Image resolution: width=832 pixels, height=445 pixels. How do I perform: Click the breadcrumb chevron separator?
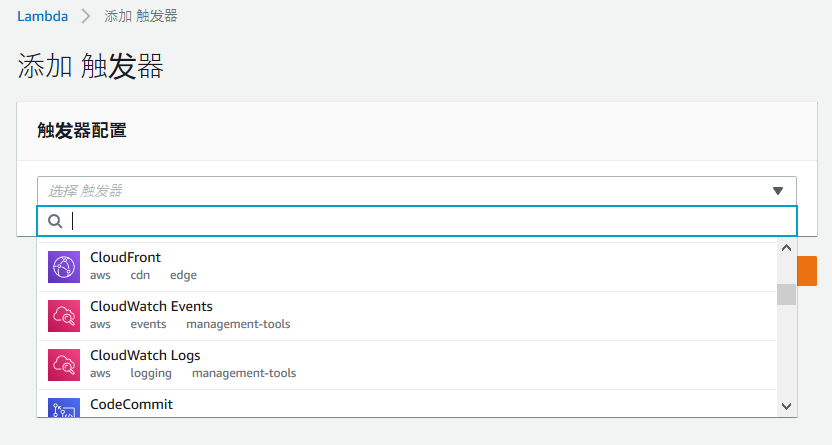pos(86,16)
